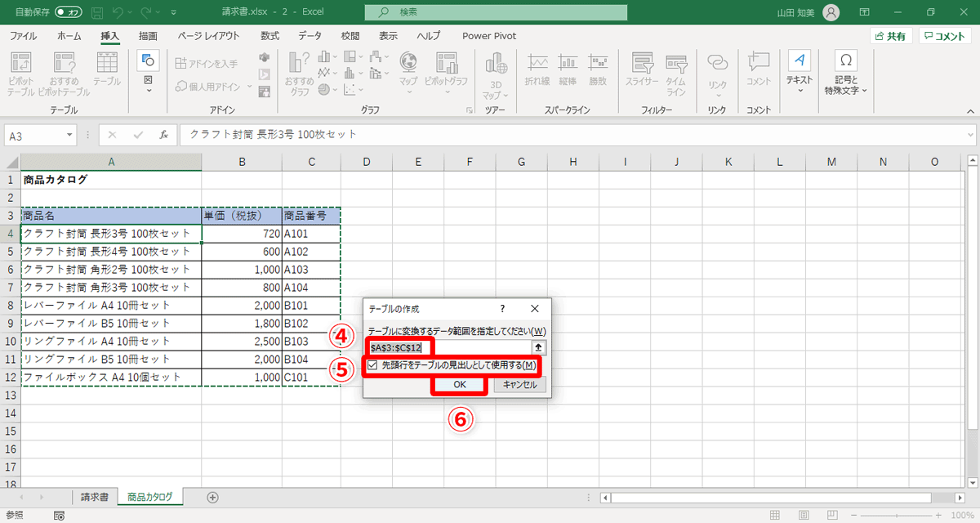980x523 pixels.
Task: Click the Comments (コメント) button at top right
Action: click(945, 36)
